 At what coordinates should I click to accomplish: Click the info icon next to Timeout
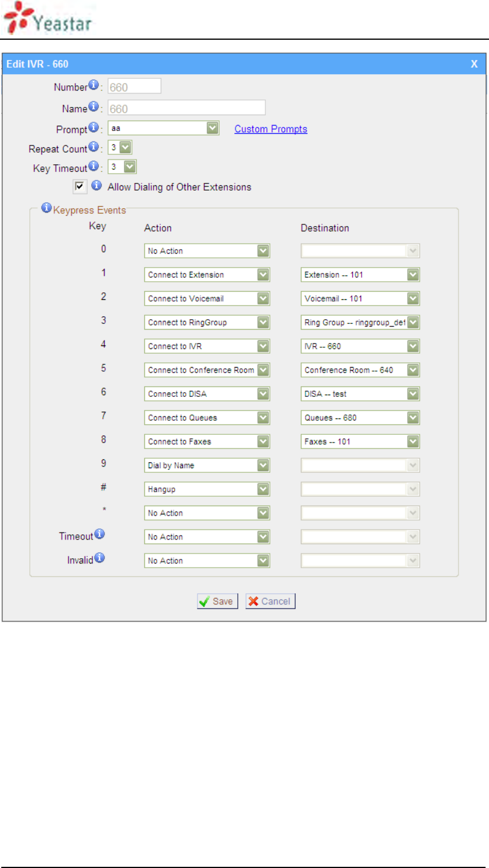99,534
